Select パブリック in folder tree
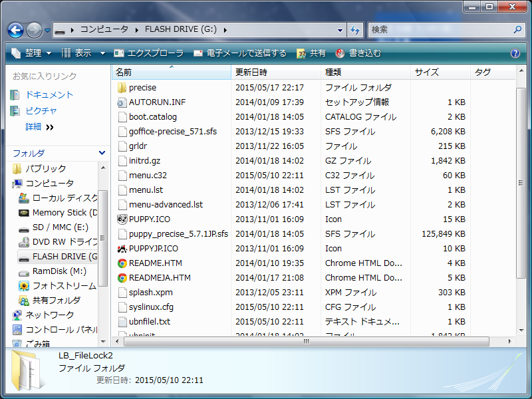Screen dimensions: 532x399 coord(46,168)
